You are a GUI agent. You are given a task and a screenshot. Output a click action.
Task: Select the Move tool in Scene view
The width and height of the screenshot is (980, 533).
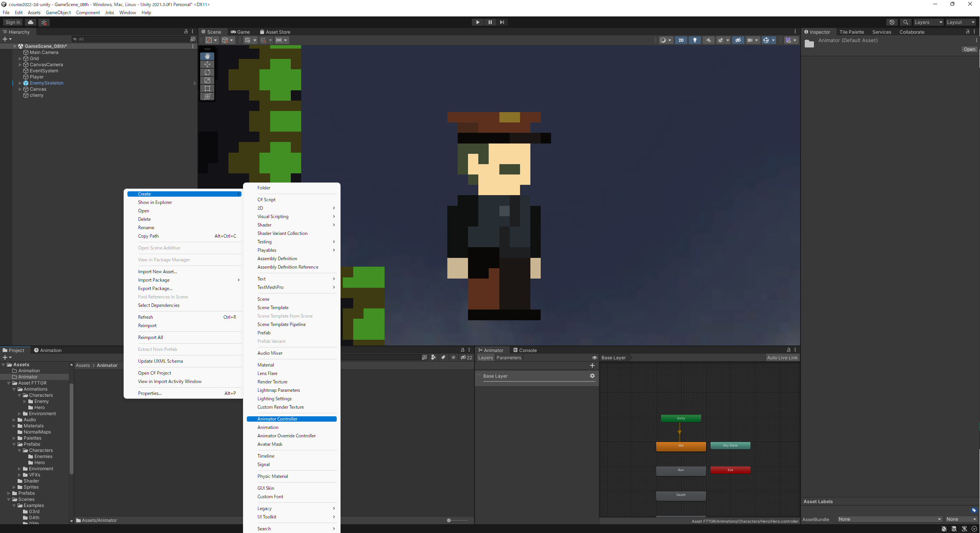[207, 64]
